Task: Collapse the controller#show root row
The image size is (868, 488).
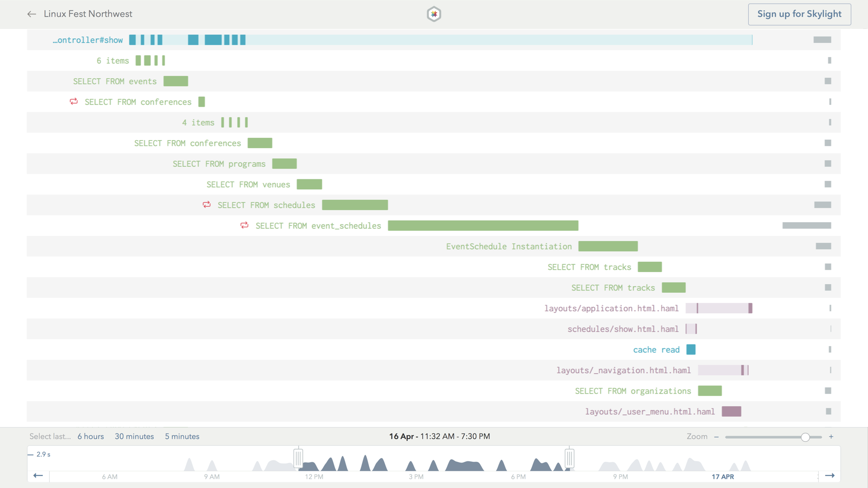Action: tap(88, 40)
